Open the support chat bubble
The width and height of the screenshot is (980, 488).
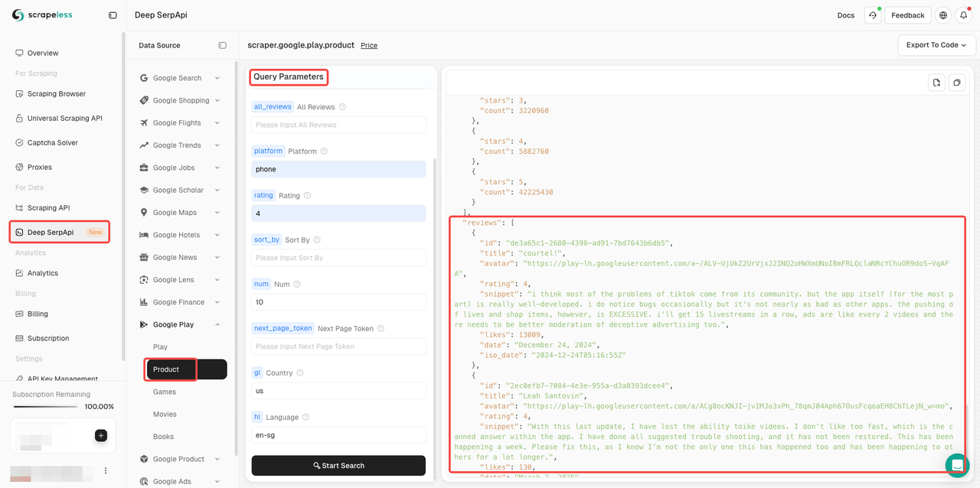(x=957, y=465)
